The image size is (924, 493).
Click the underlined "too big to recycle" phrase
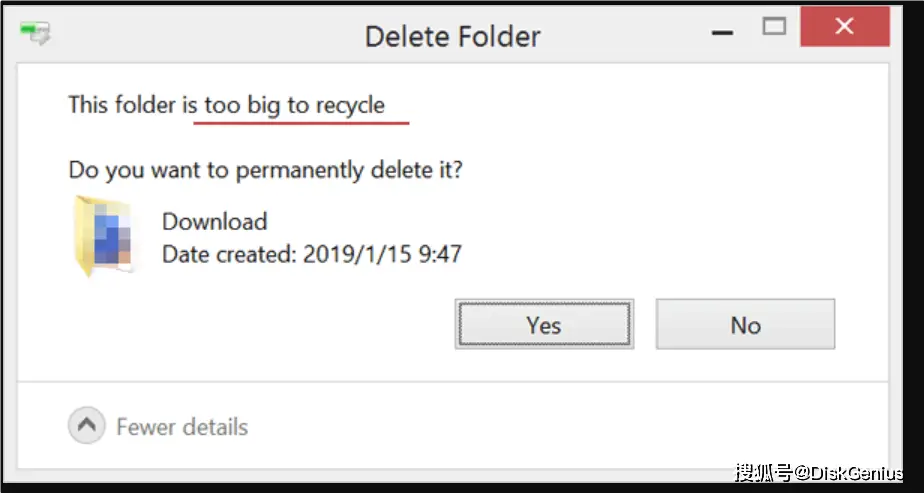pyautogui.click(x=294, y=105)
